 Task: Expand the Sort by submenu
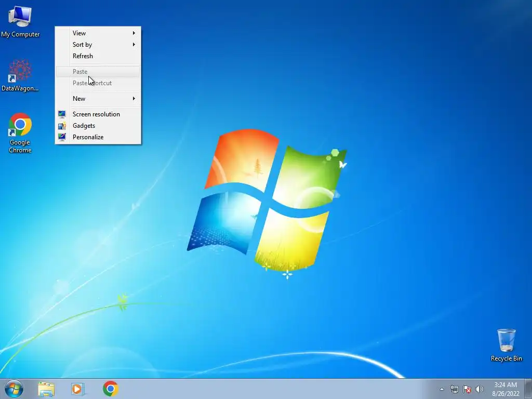(98, 45)
